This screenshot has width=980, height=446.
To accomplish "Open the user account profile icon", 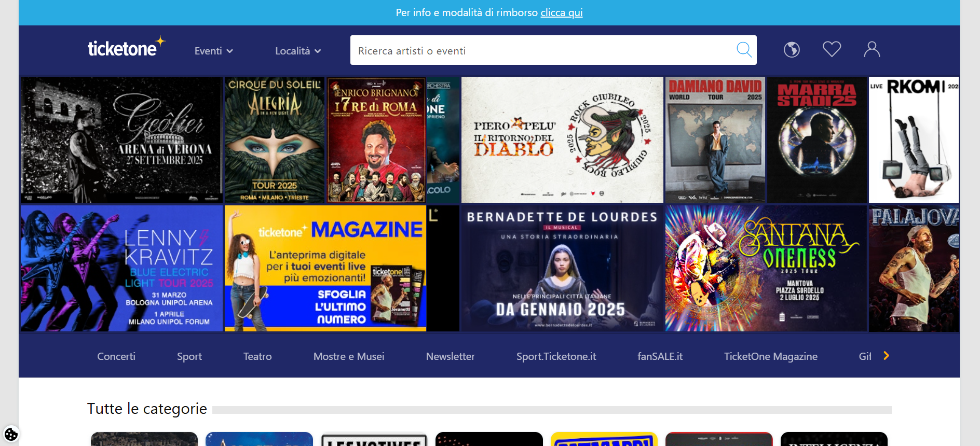I will point(872,50).
